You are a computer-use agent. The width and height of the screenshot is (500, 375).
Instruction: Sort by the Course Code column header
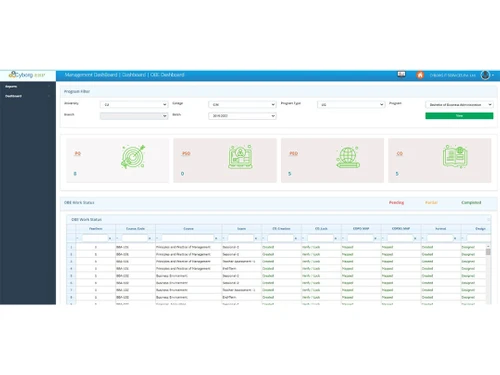135,229
